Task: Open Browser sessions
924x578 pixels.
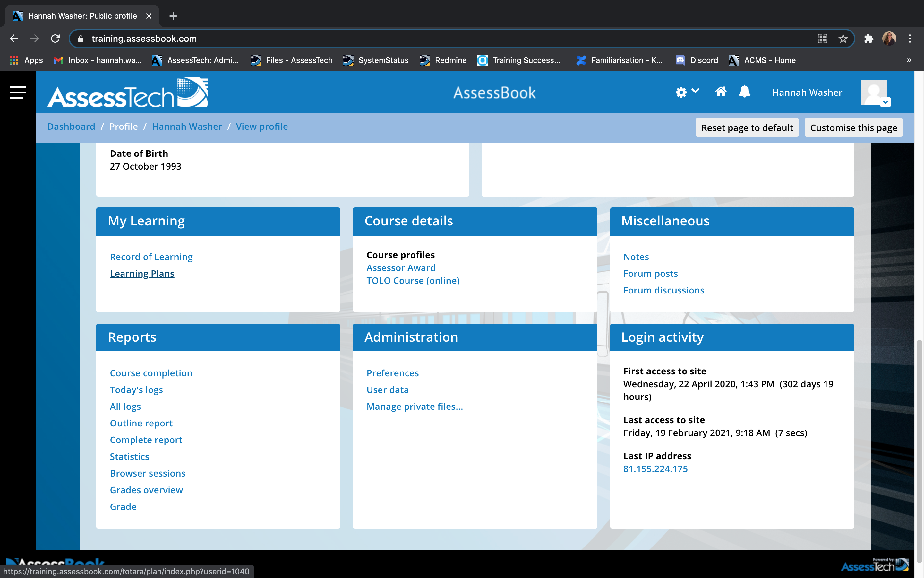Action: [x=147, y=473]
